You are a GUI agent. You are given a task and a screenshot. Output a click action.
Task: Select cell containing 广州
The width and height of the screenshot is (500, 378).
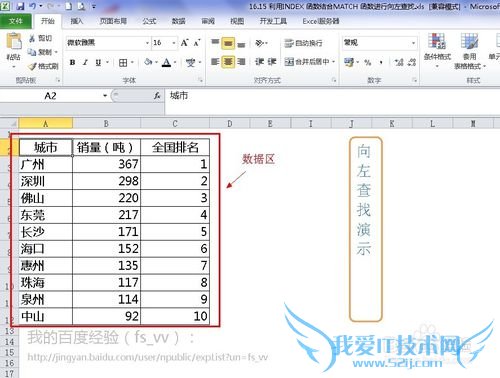coord(46,164)
